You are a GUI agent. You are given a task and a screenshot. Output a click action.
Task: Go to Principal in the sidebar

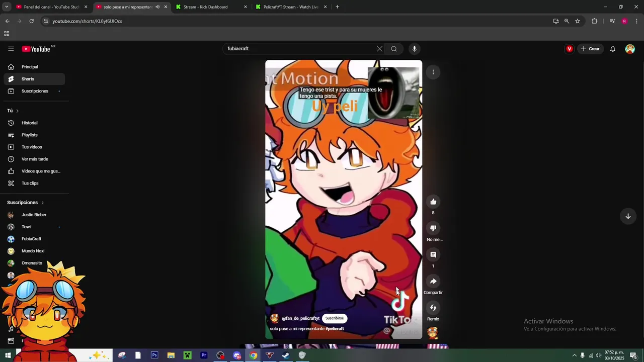(34, 67)
